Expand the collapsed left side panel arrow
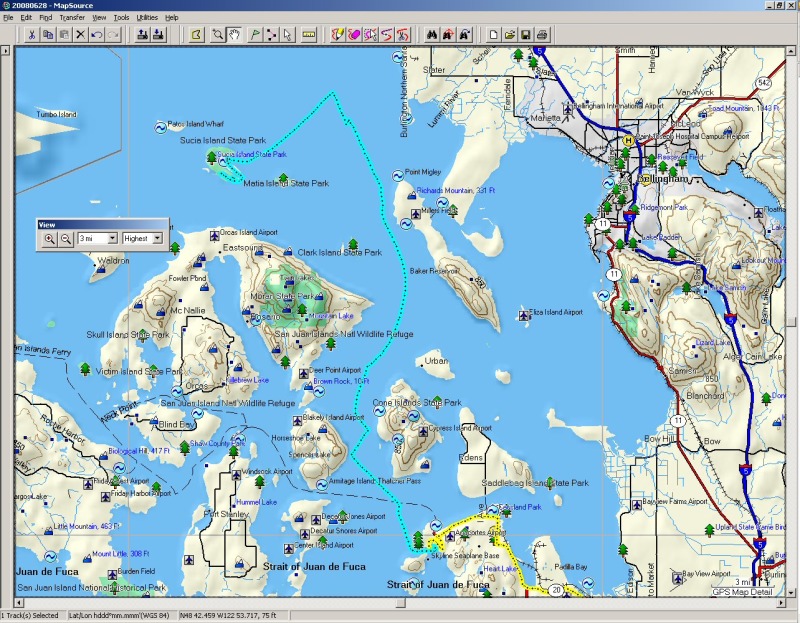The image size is (800, 623). [x=5, y=51]
